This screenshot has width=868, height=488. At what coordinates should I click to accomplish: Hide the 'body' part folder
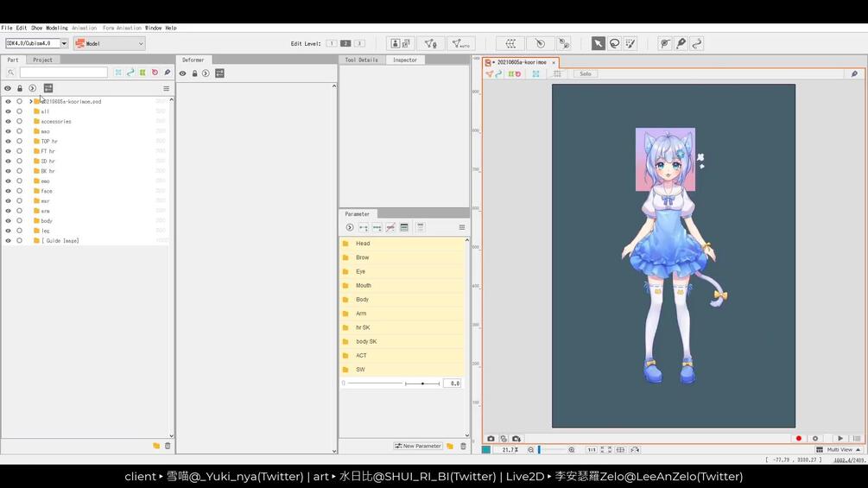[x=8, y=221]
